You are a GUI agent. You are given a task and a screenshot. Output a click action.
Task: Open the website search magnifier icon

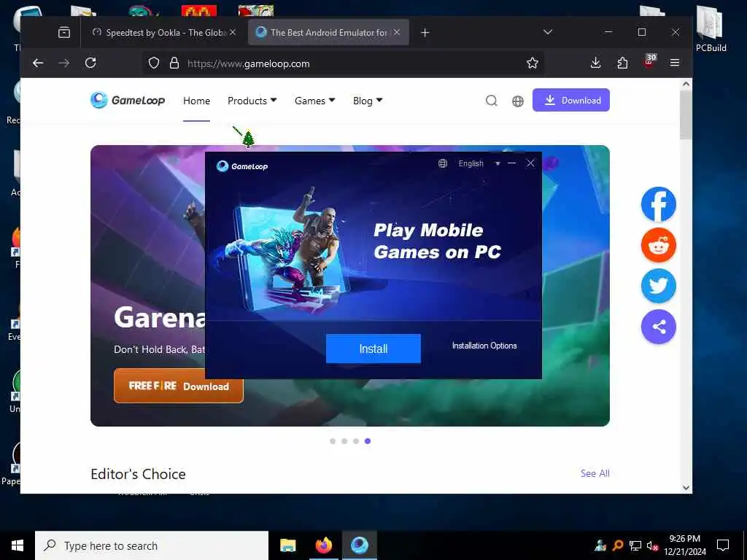pyautogui.click(x=491, y=101)
